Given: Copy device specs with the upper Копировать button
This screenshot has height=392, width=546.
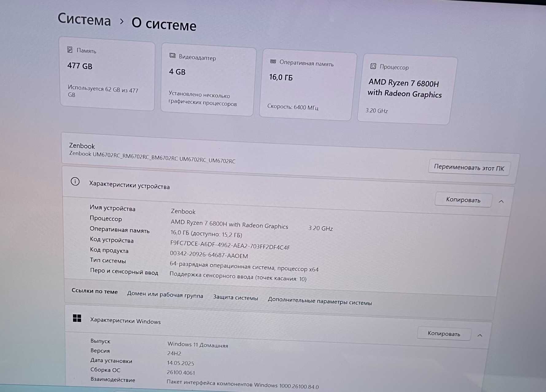Looking at the screenshot, I should pyautogui.click(x=463, y=200).
